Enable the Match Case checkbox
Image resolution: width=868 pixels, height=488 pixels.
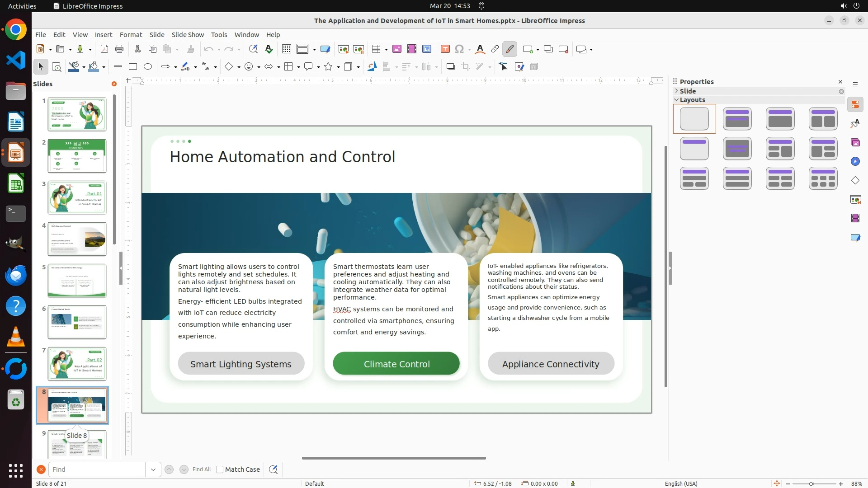click(220, 469)
